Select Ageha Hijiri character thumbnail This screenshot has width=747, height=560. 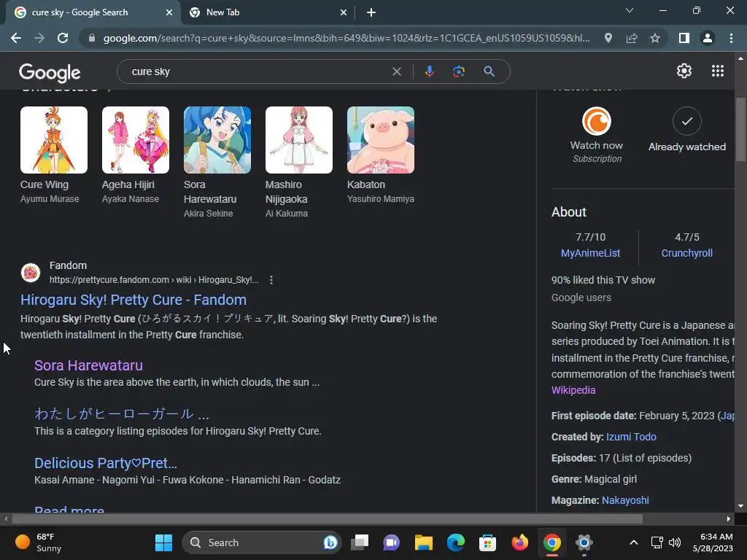pyautogui.click(x=136, y=140)
